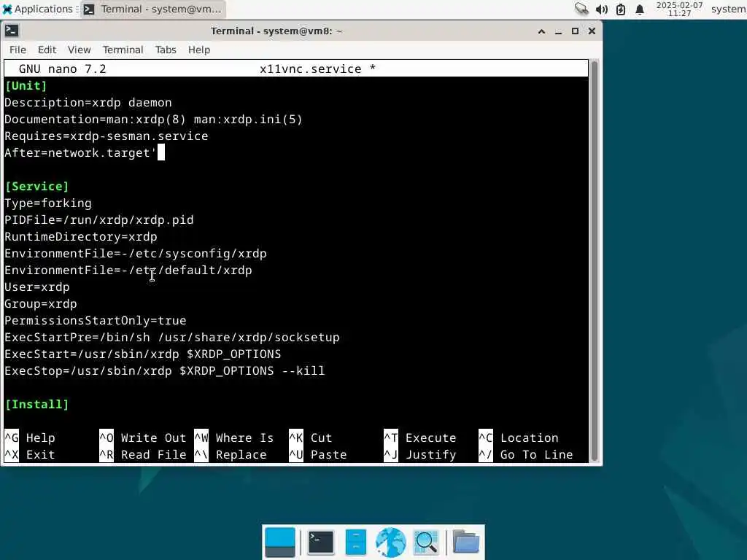Image resolution: width=747 pixels, height=560 pixels.
Task: Click the ^G Help shortcut
Action: pyautogui.click(x=29, y=437)
